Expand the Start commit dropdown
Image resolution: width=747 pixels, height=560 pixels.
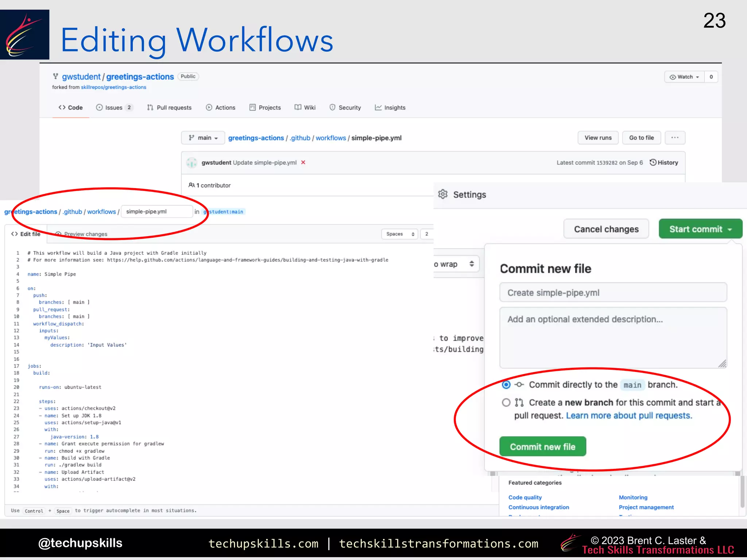[x=700, y=229]
